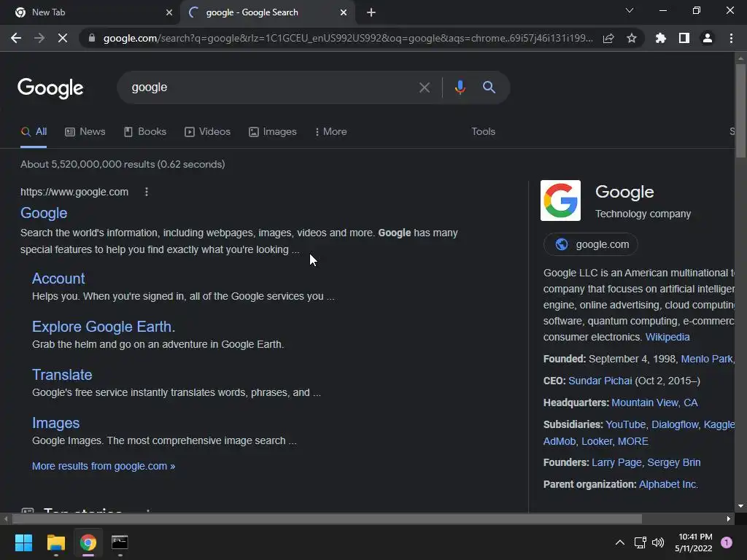Submit search with magnifier icon

tap(489, 87)
